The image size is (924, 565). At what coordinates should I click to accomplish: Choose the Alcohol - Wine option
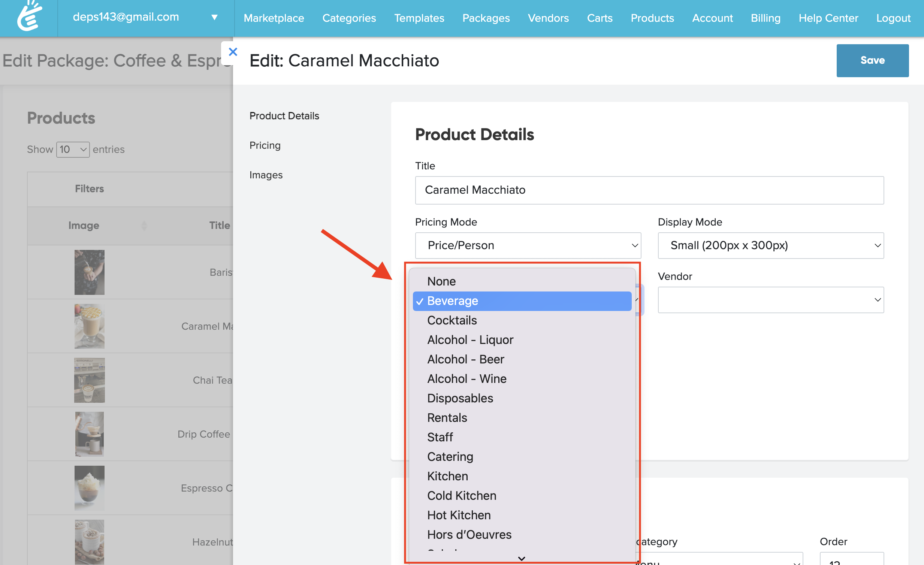tap(466, 379)
